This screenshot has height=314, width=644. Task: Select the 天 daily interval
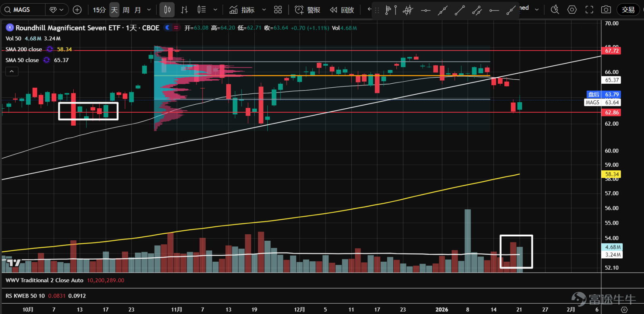(x=114, y=10)
